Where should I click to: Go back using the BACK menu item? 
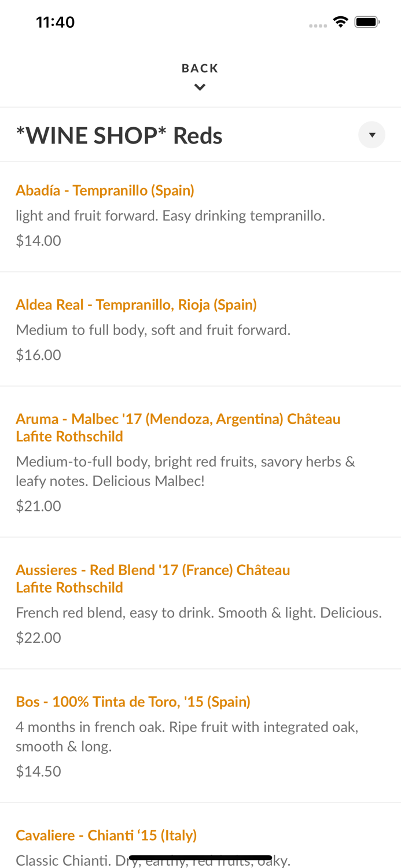(200, 68)
